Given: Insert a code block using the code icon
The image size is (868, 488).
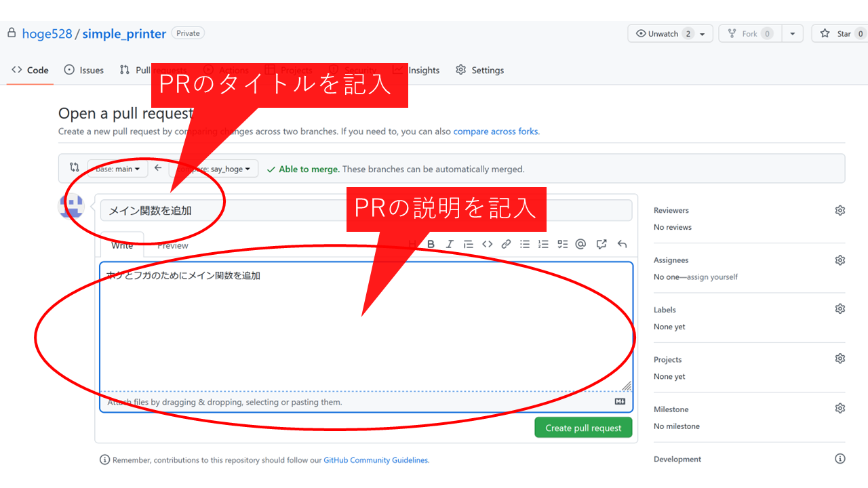Looking at the screenshot, I should (x=487, y=244).
